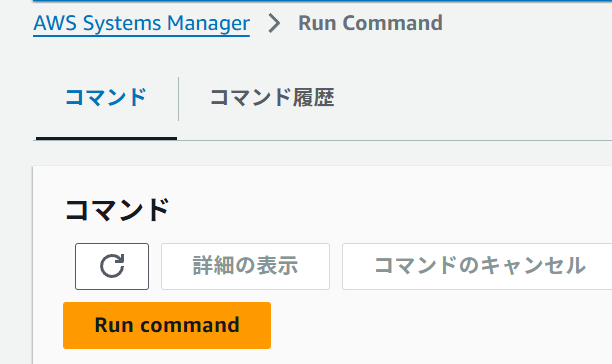Click the 詳細の表示 button

[x=246, y=266]
